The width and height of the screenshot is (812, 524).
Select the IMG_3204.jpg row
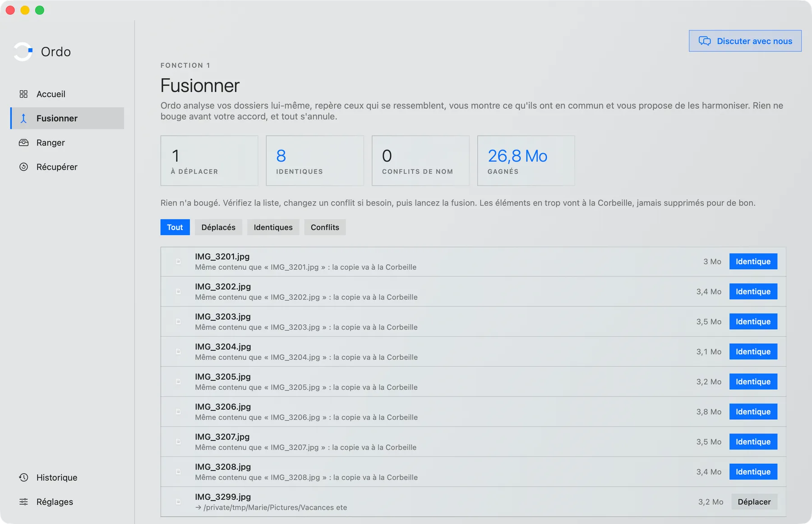coord(473,352)
